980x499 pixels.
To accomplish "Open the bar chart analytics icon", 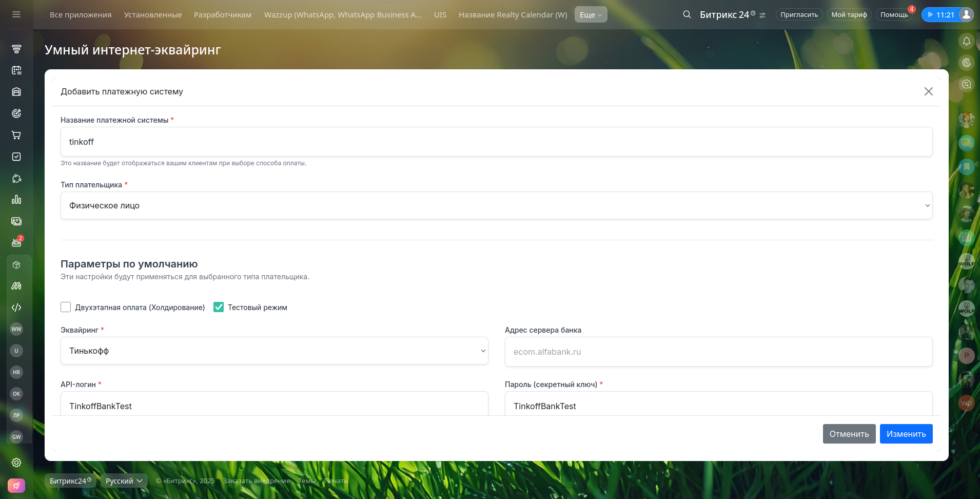I will (16, 200).
